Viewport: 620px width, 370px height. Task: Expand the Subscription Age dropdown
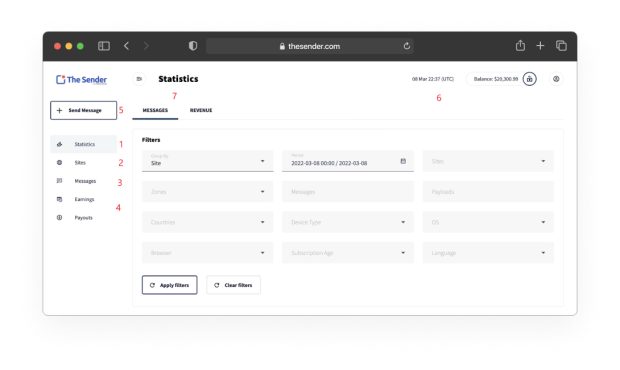click(348, 253)
